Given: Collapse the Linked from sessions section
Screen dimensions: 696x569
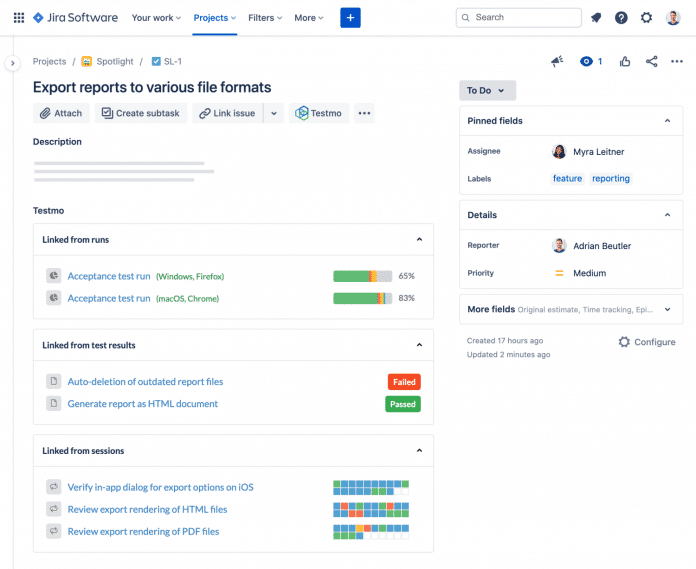Looking at the screenshot, I should coord(419,450).
